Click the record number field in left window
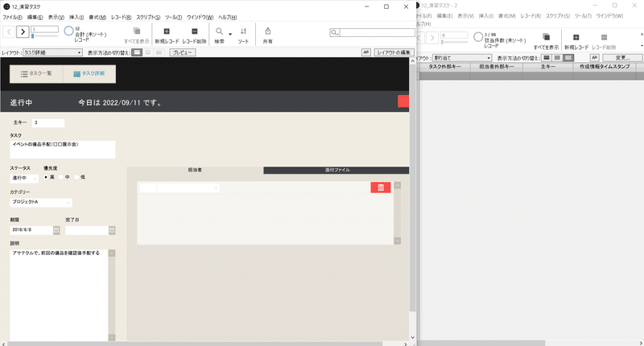This screenshot has height=346, width=644. [45, 29]
